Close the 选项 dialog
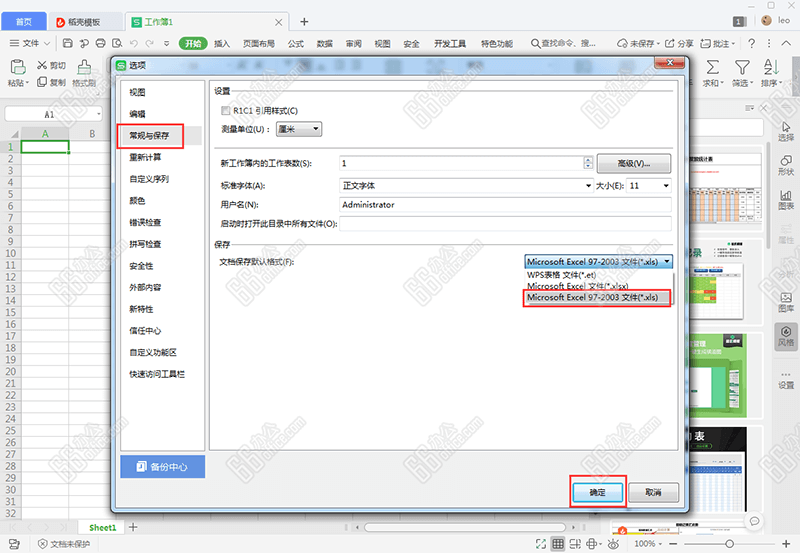 tap(669, 62)
